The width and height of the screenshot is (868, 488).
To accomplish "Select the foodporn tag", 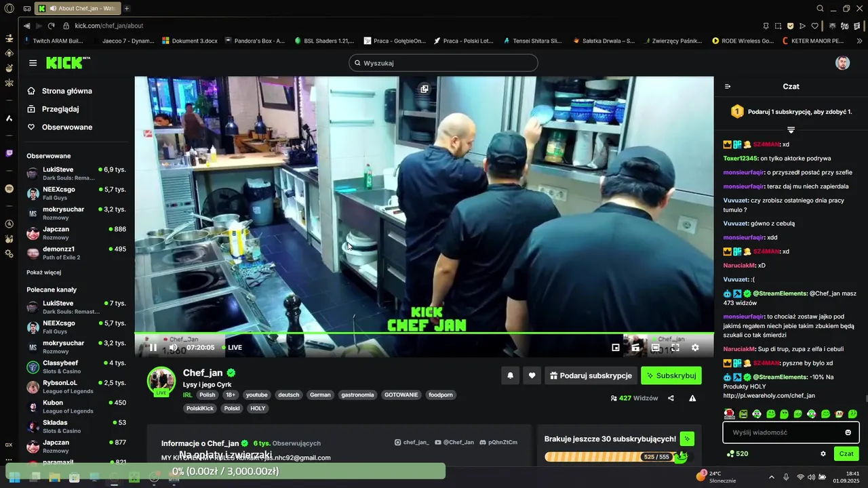I will (441, 394).
